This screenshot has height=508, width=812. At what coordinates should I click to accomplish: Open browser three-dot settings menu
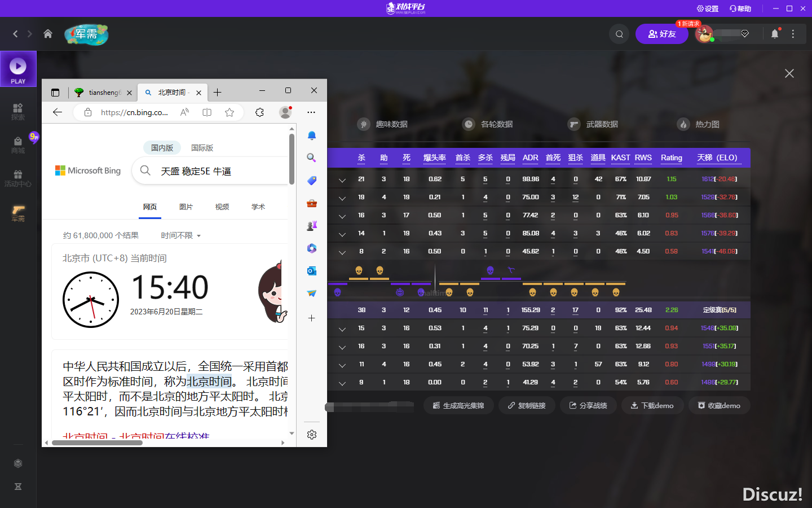311,112
